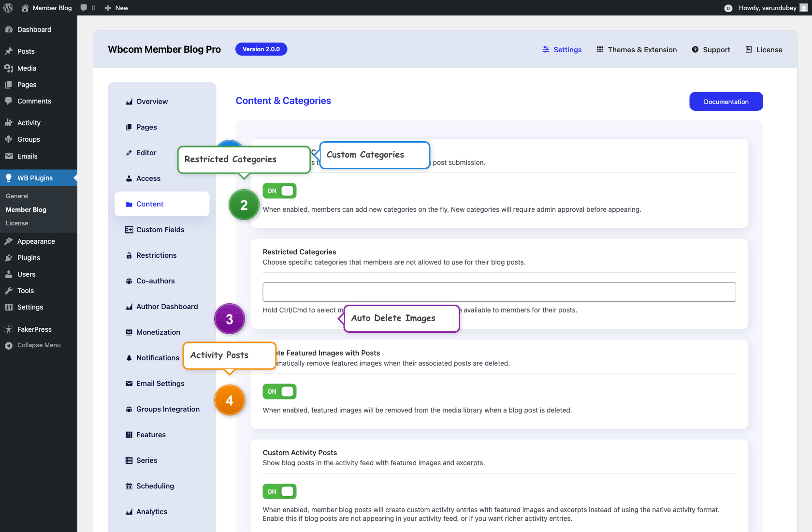The width and height of the screenshot is (812, 532).
Task: Toggle off the Custom Categories switch
Action: coord(279,191)
